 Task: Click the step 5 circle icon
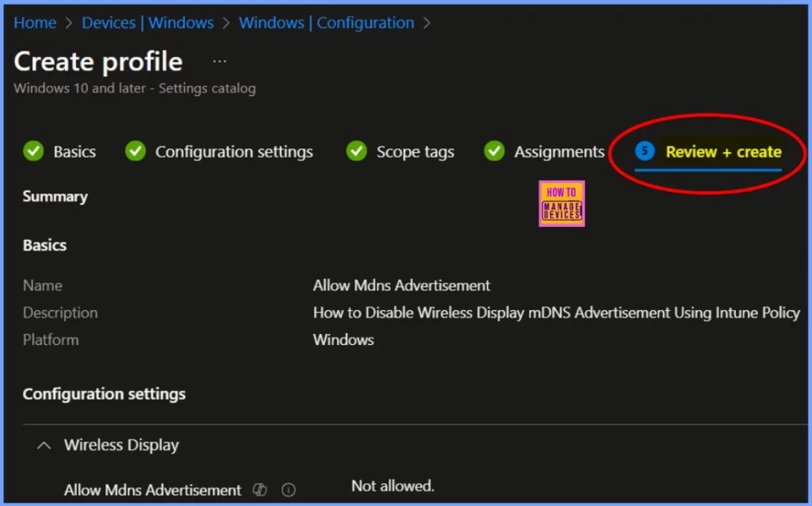pyautogui.click(x=645, y=151)
